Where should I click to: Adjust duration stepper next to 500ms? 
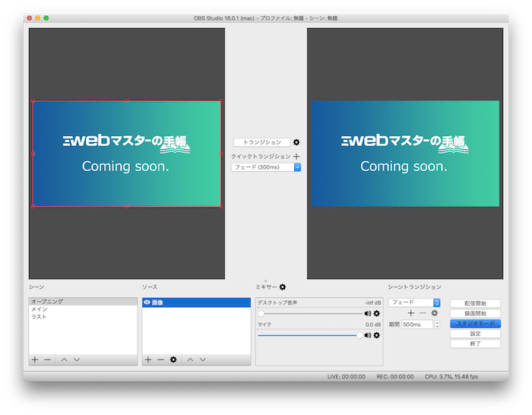click(437, 325)
